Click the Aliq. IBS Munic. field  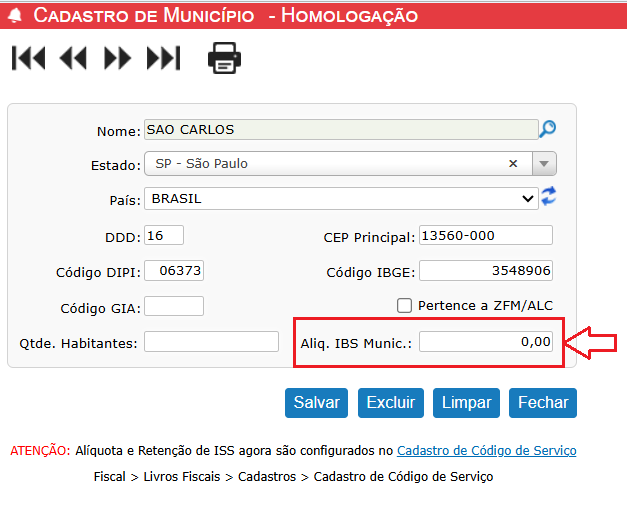485,342
